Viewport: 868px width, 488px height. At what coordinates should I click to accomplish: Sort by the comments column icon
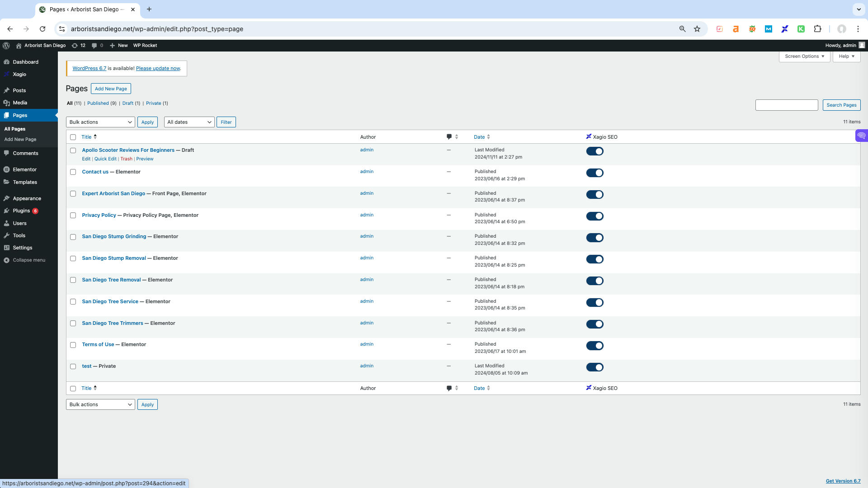(x=452, y=137)
